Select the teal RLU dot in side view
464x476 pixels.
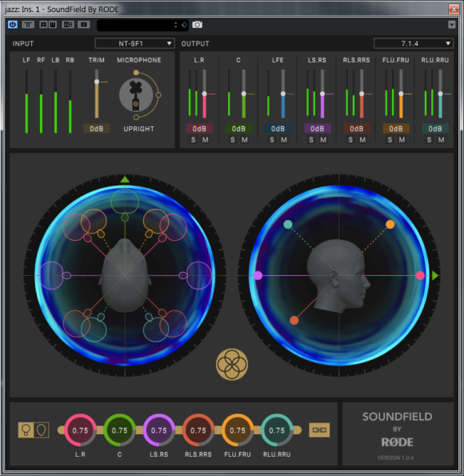tap(288, 224)
